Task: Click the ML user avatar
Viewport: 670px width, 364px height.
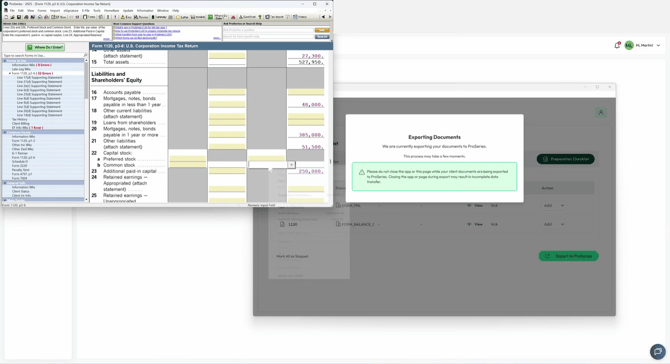Action: [x=629, y=45]
